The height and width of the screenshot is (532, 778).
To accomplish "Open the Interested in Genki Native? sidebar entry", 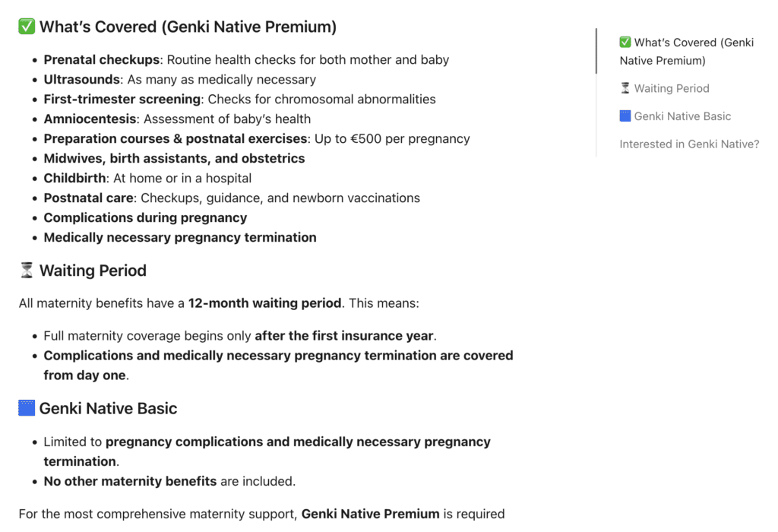I will click(x=689, y=144).
